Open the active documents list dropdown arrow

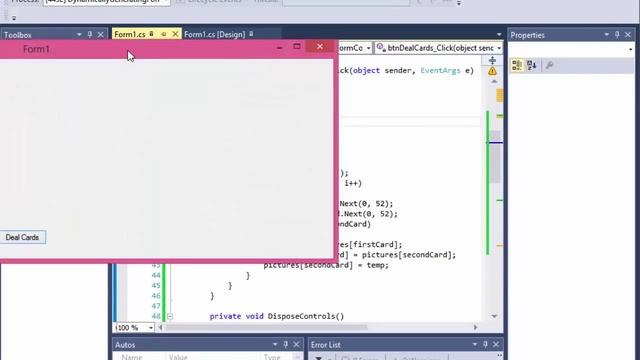(499, 35)
